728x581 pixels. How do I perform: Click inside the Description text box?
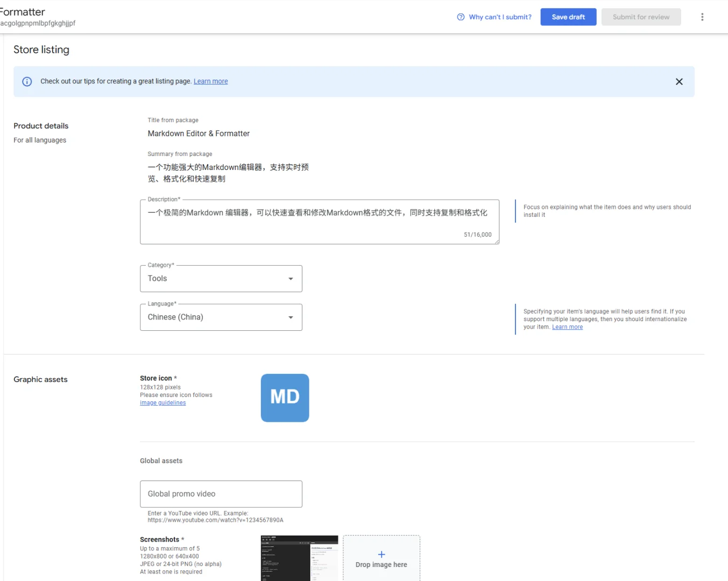(x=319, y=221)
